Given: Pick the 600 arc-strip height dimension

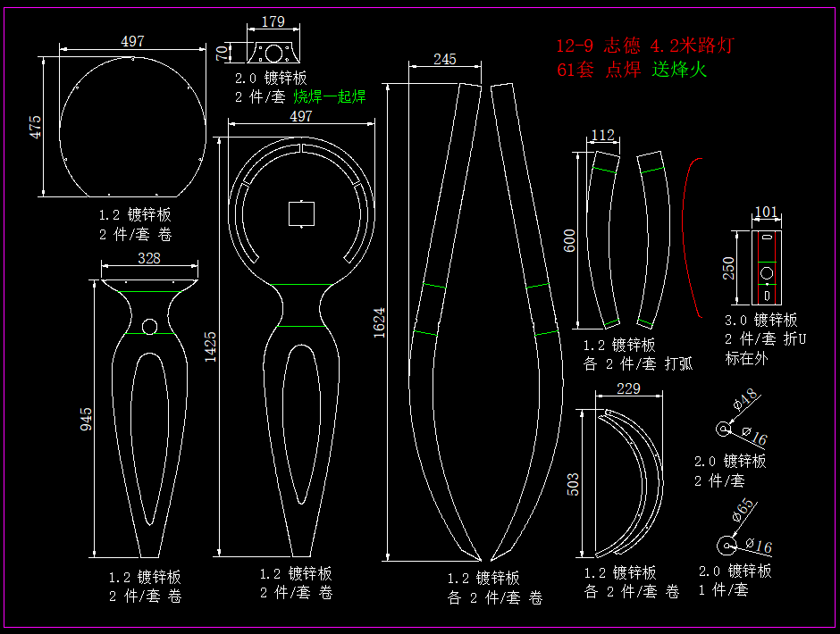Looking at the screenshot, I should (569, 238).
